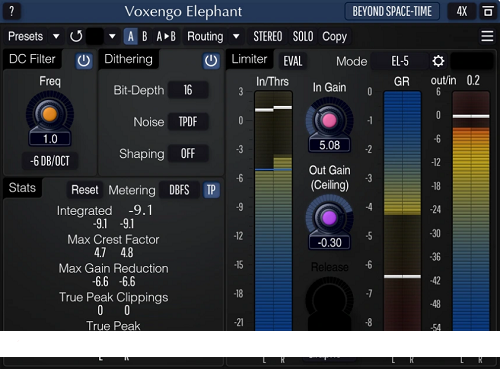The width and height of the screenshot is (500, 369).
Task: Click the window resize icon top right
Action: point(488,12)
